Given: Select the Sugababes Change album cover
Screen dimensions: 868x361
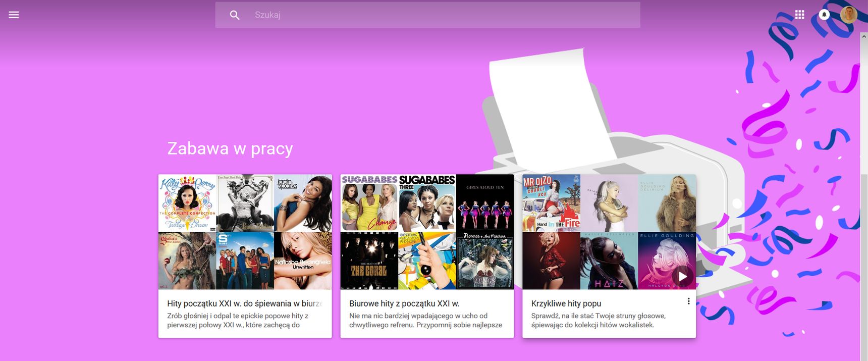Looking at the screenshot, I should pos(369,203).
